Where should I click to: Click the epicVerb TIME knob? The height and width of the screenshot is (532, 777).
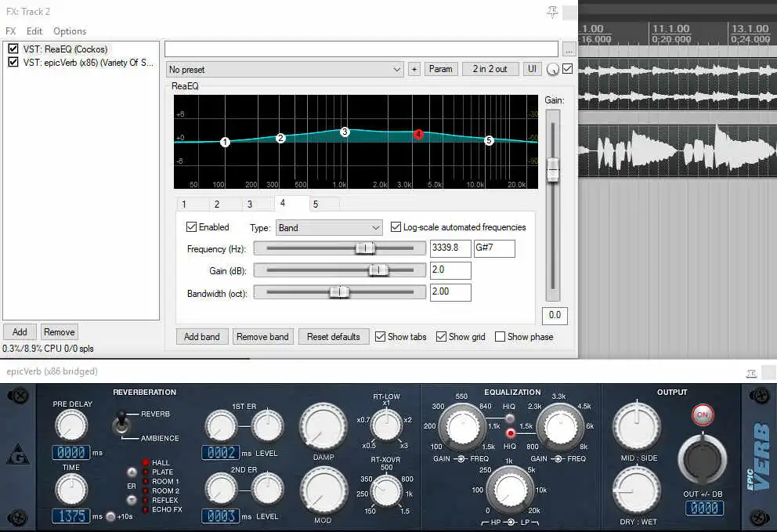tap(71, 490)
